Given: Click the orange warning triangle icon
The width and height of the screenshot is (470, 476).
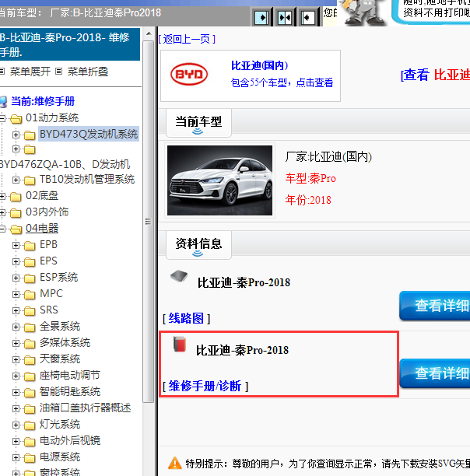Looking at the screenshot, I should coord(175,464).
